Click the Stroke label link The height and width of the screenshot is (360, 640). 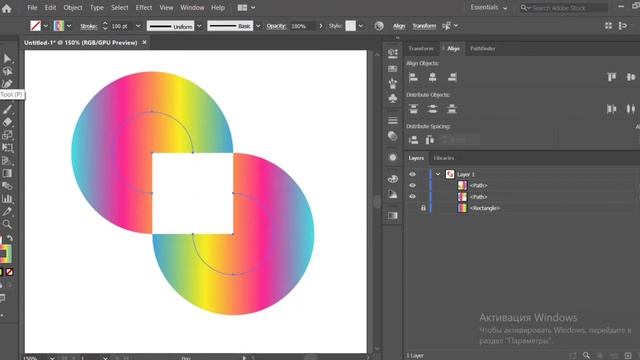(x=89, y=26)
